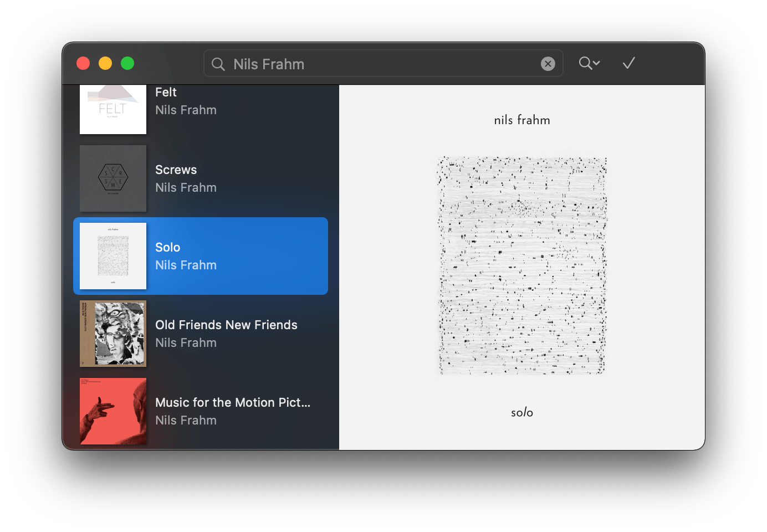Choose the Screws album title
767x532 pixels.
176,170
